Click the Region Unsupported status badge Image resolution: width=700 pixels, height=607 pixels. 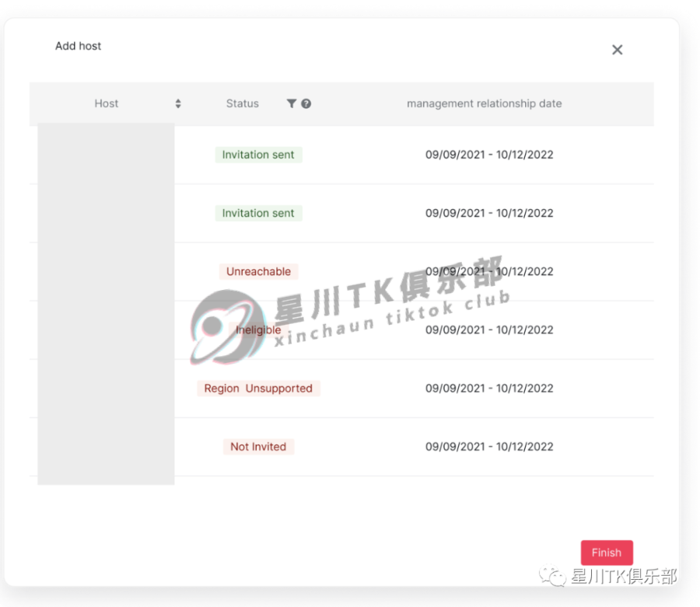click(x=258, y=389)
